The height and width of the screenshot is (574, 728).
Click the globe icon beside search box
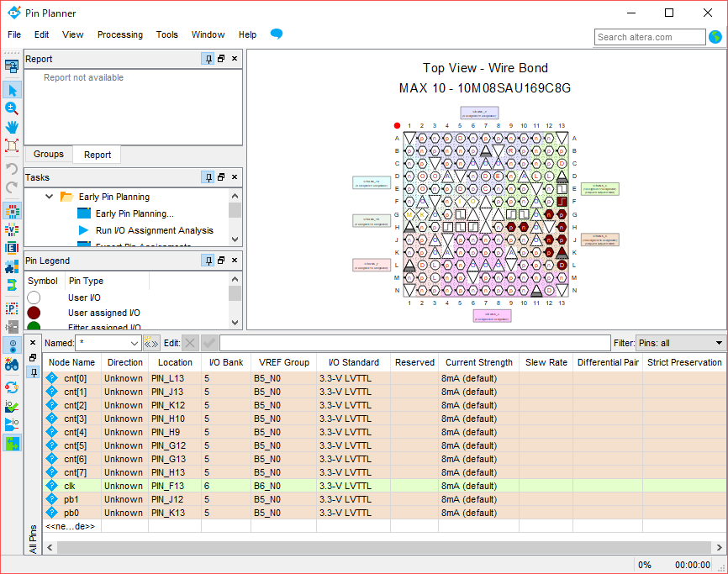715,37
